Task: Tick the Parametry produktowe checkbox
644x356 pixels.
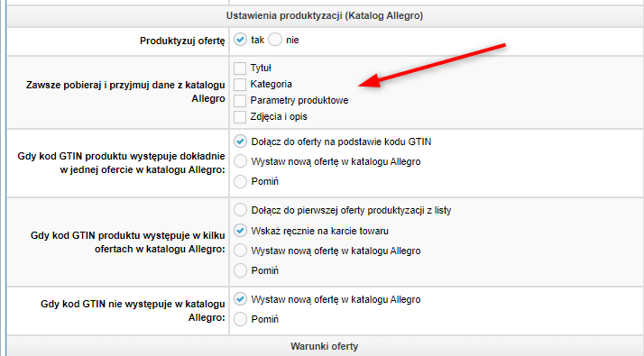Action: pyautogui.click(x=240, y=101)
